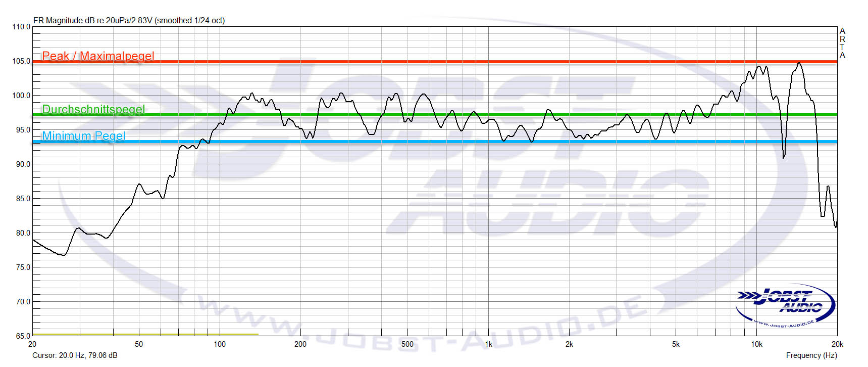Screen dimensions: 868x367
Task: Click the 200 tick label on the frequency axis
Action: pyautogui.click(x=300, y=344)
